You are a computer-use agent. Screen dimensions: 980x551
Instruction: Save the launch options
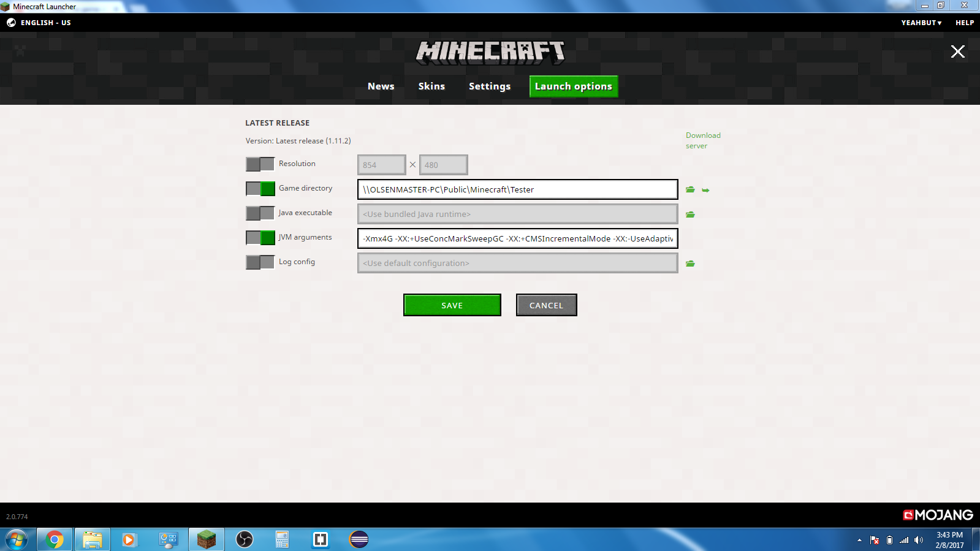452,305
